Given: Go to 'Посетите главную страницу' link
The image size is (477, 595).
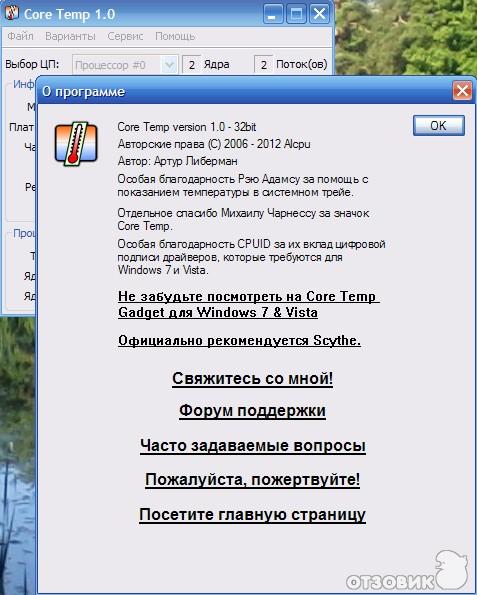Looking at the screenshot, I should (252, 515).
